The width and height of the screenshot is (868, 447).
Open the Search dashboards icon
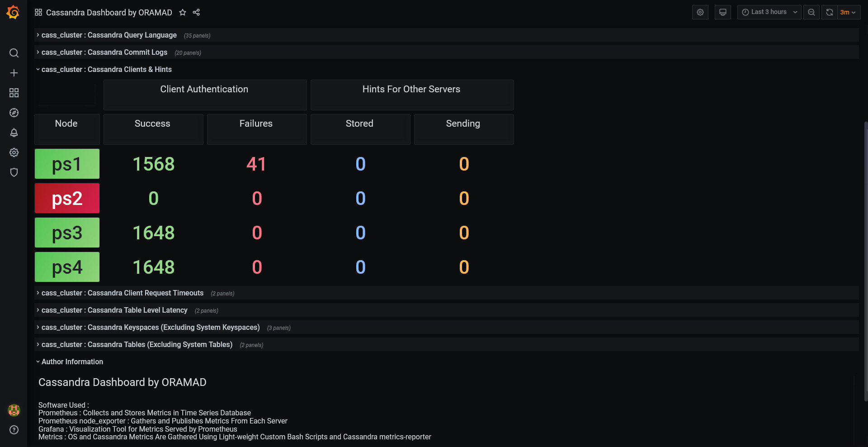(14, 53)
